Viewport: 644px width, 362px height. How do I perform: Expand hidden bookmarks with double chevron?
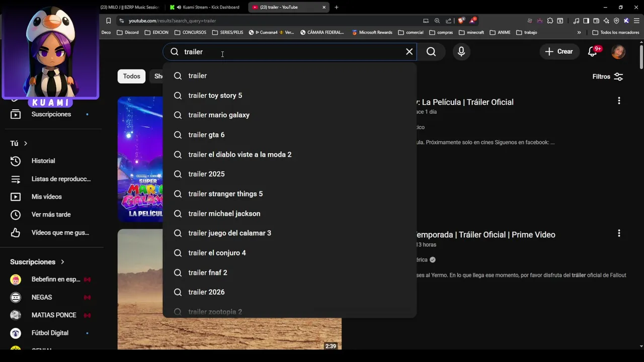(579, 32)
